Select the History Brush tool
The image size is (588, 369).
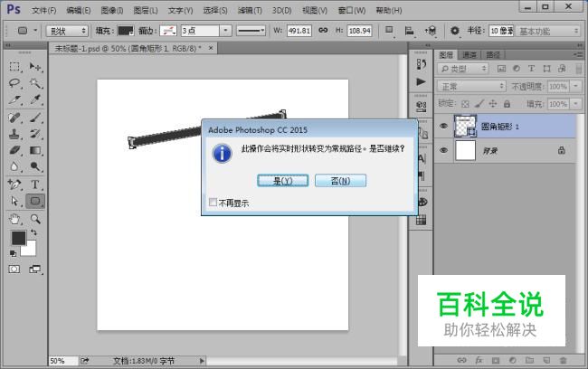tap(35, 134)
